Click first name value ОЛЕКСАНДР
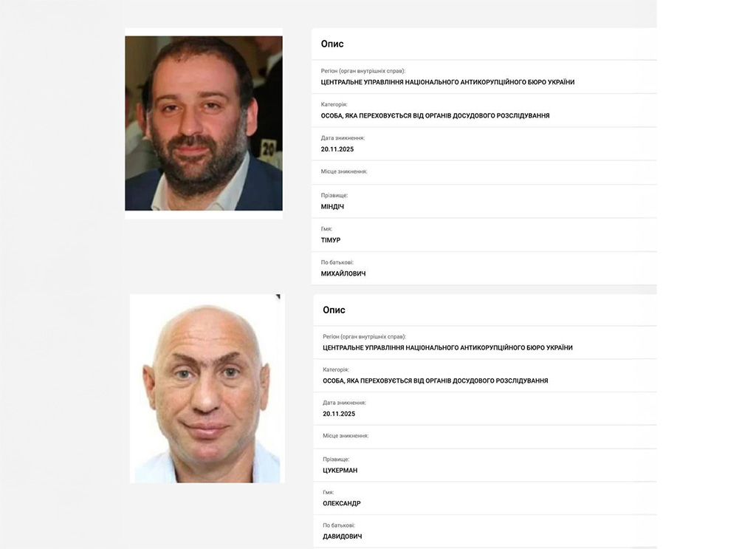756x549 pixels. pos(341,503)
